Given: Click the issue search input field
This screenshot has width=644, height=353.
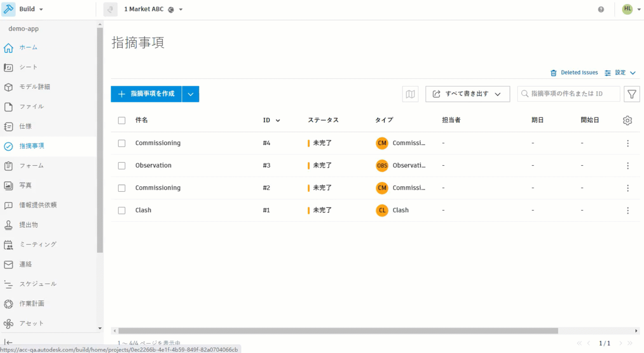Looking at the screenshot, I should point(569,94).
